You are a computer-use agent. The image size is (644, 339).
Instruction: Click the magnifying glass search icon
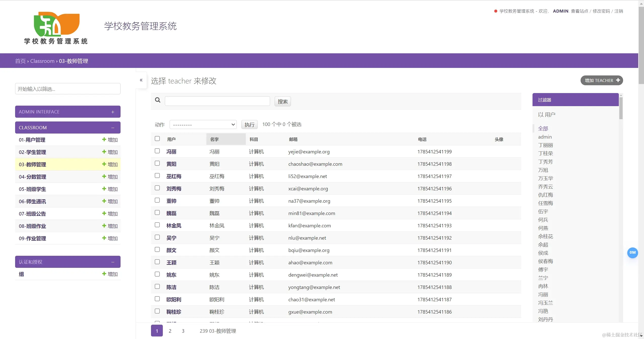[x=158, y=100]
